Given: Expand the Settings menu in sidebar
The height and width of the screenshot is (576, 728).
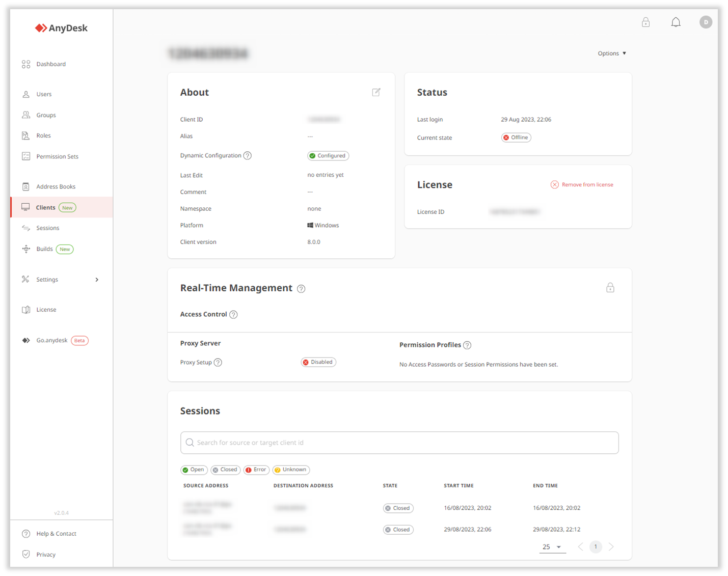Looking at the screenshot, I should coord(47,279).
